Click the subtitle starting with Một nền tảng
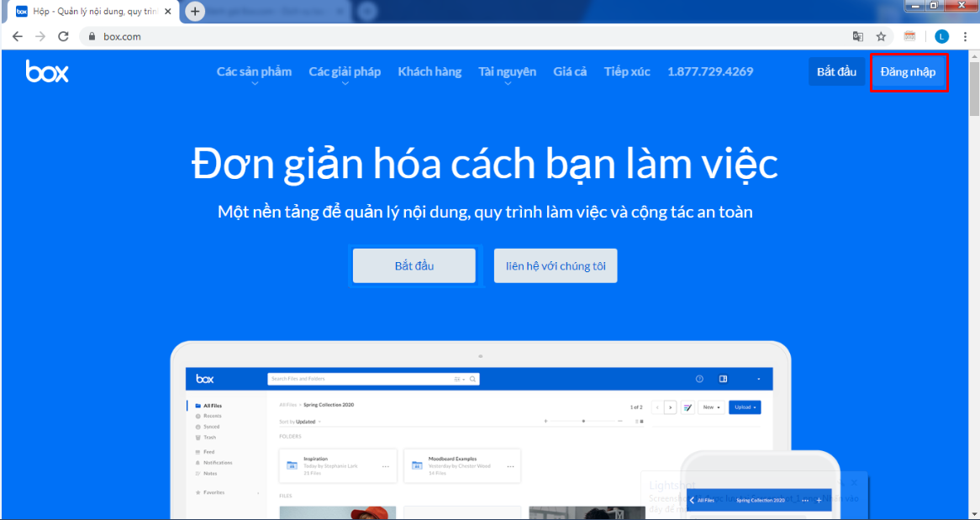980x520 pixels. pyautogui.click(x=485, y=213)
